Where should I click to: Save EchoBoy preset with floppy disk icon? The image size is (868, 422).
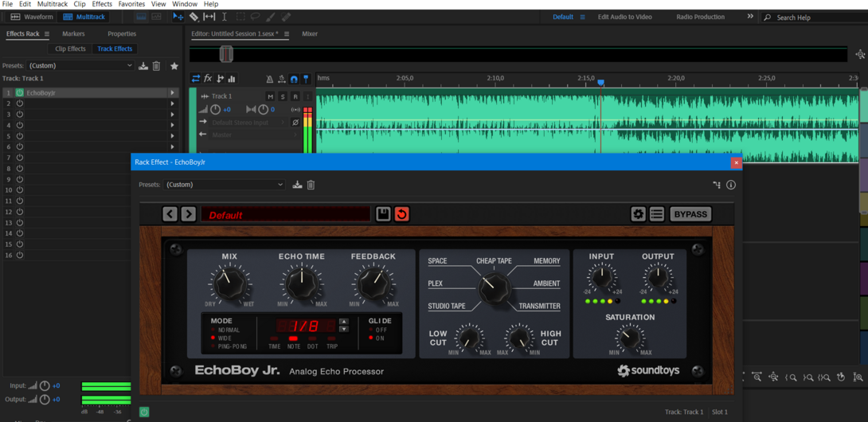click(x=383, y=214)
